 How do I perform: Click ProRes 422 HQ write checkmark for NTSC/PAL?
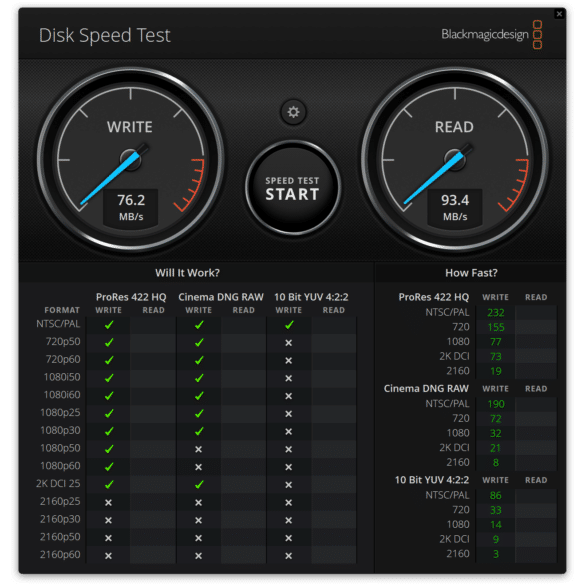(109, 325)
